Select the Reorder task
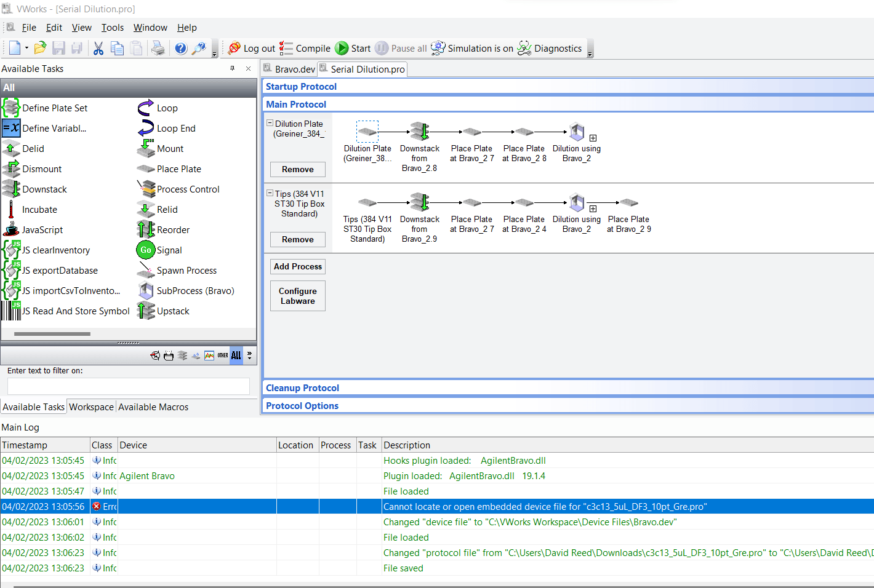874x588 pixels. pyautogui.click(x=164, y=230)
